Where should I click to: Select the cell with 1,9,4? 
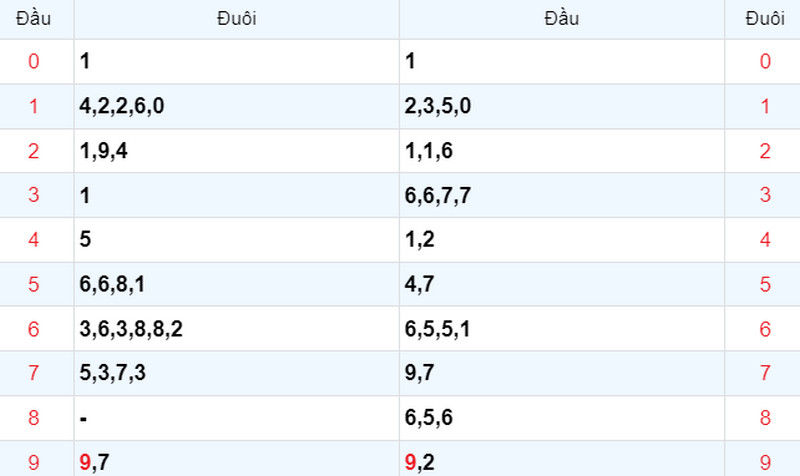[237, 151]
